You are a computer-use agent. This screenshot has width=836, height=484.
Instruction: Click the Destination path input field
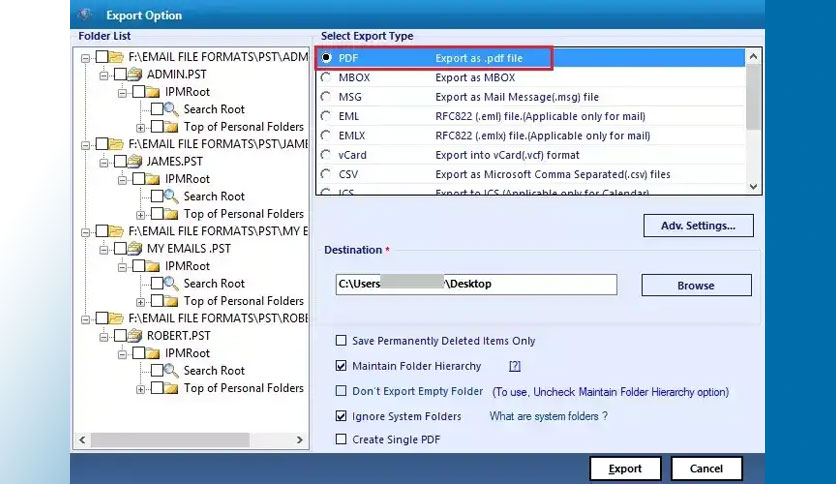tap(476, 284)
